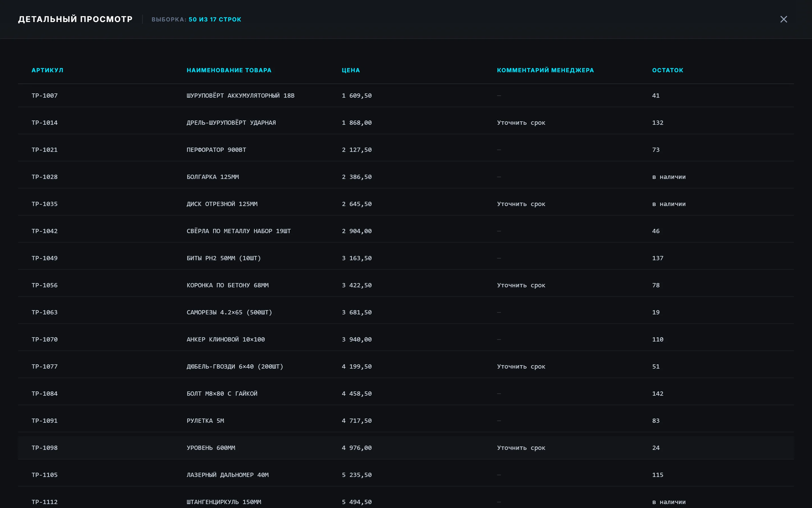Viewport: 812px width, 508px height.
Task: Select ШТАНГЕНЦИРКУЛЬ 150ММ product name
Action: pos(224,502)
